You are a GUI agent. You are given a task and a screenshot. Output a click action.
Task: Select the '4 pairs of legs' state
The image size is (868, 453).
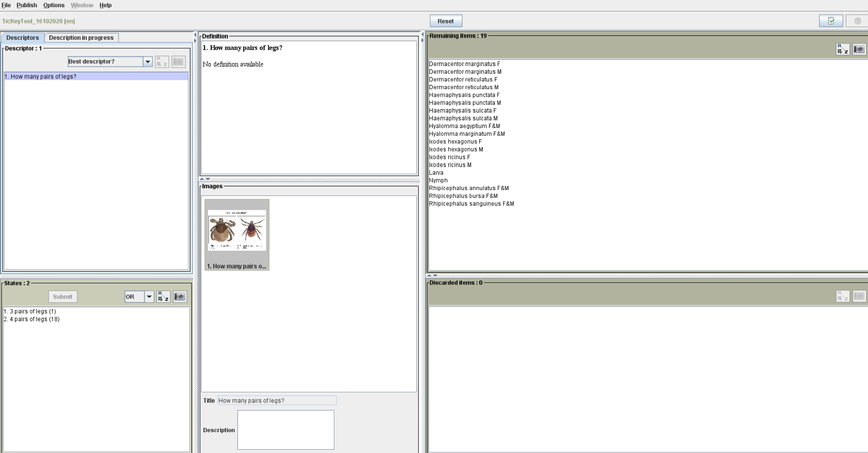click(32, 319)
